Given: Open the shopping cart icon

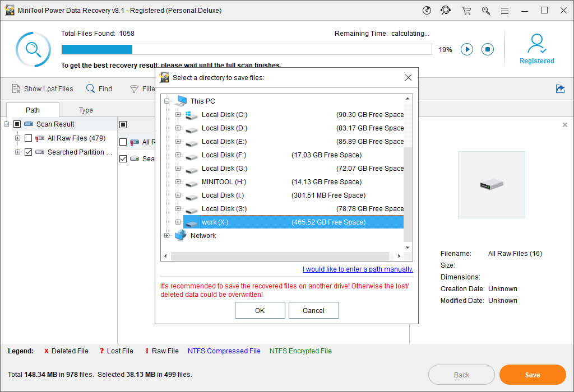Looking at the screenshot, I should (466, 11).
